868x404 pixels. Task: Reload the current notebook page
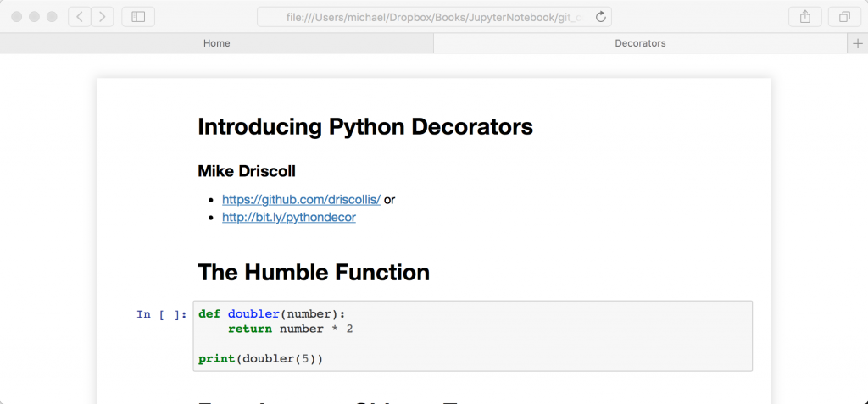601,17
